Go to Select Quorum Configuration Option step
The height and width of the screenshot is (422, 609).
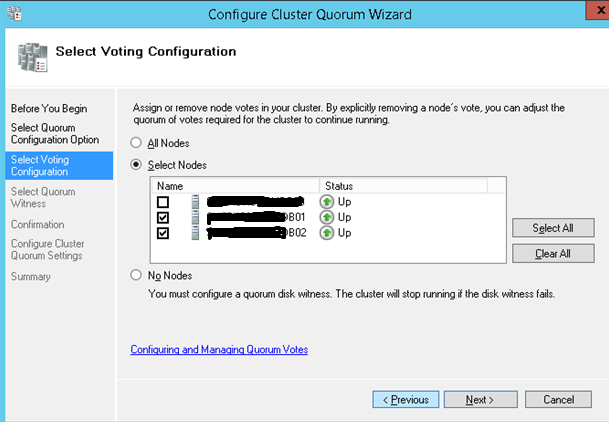(52, 133)
